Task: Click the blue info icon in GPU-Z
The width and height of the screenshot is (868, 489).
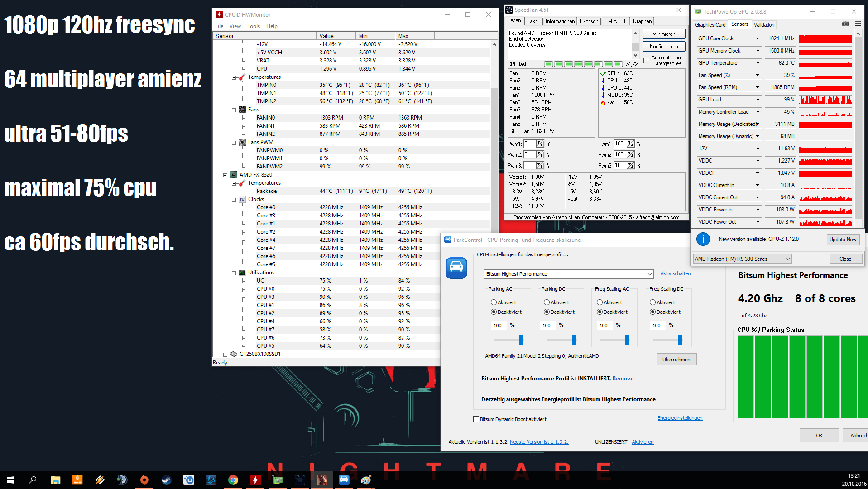Action: pos(703,239)
